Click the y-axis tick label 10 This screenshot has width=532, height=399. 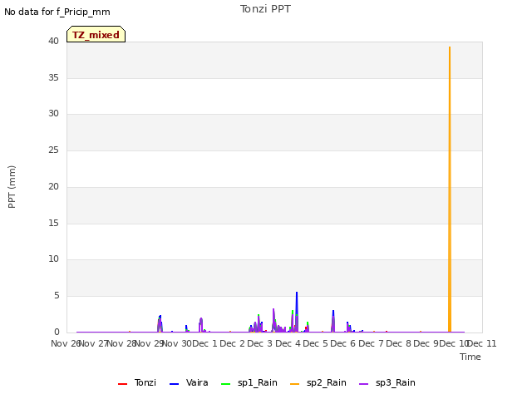point(53,259)
